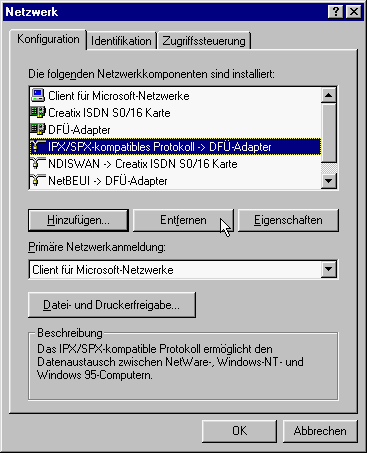The width and height of the screenshot is (367, 453).
Task: Select NetBEUI -> DFÜ-Adapter entry
Action: 175,181
